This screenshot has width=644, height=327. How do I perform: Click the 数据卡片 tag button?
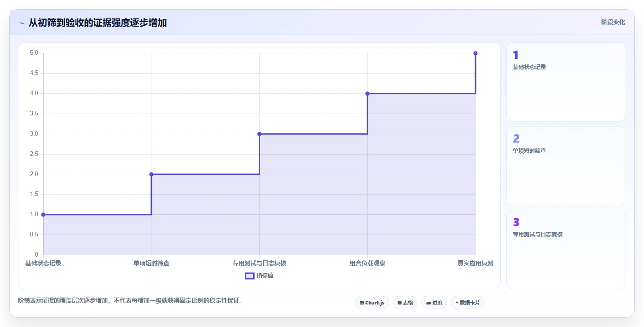(468, 303)
